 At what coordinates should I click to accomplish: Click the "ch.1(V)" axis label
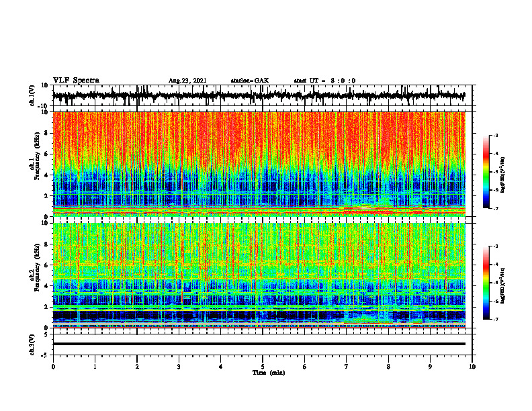tap(32, 97)
